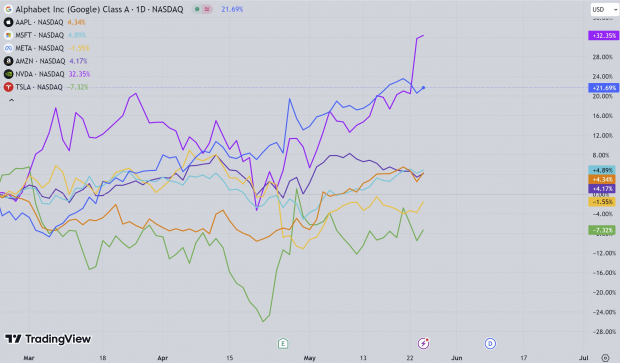The height and width of the screenshot is (363, 620).
Task: Select the AAPL · NASDAQ legend entry
Action: coord(40,22)
